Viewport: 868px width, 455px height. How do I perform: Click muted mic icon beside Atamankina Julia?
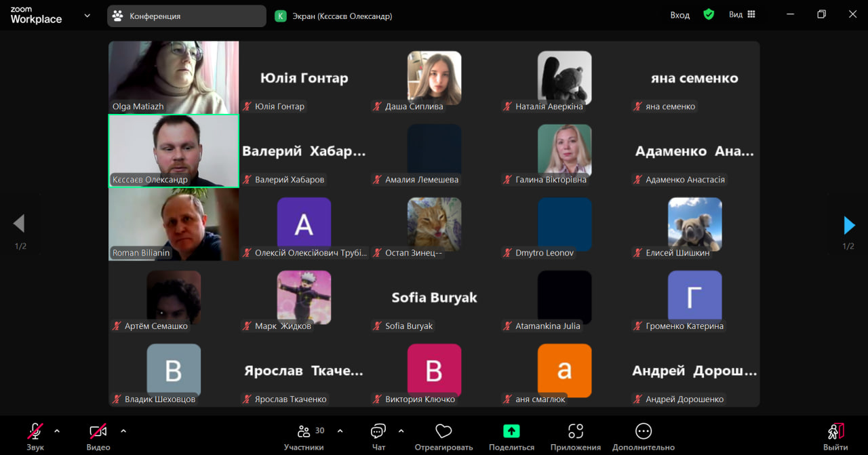click(507, 326)
